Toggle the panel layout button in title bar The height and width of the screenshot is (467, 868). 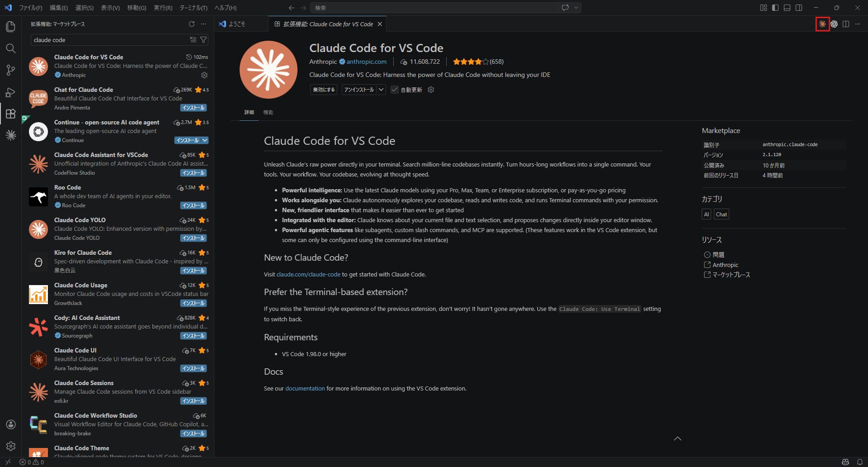pyautogui.click(x=787, y=8)
